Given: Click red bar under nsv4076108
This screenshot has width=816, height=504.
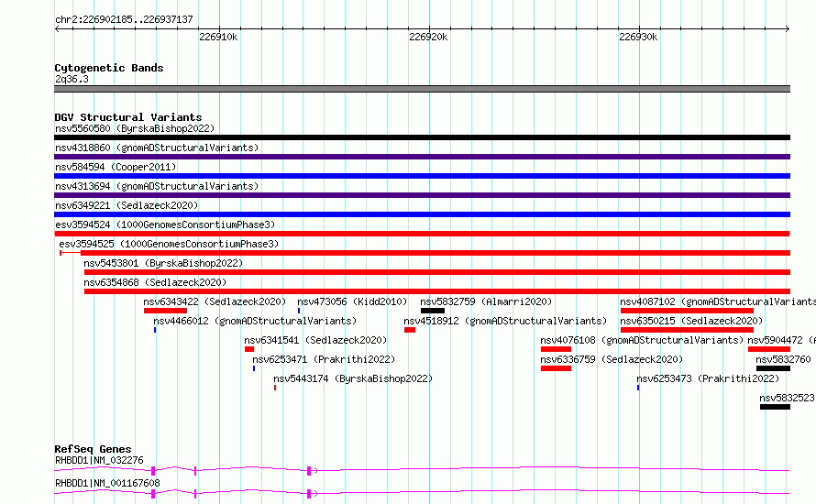Looking at the screenshot, I should [556, 349].
